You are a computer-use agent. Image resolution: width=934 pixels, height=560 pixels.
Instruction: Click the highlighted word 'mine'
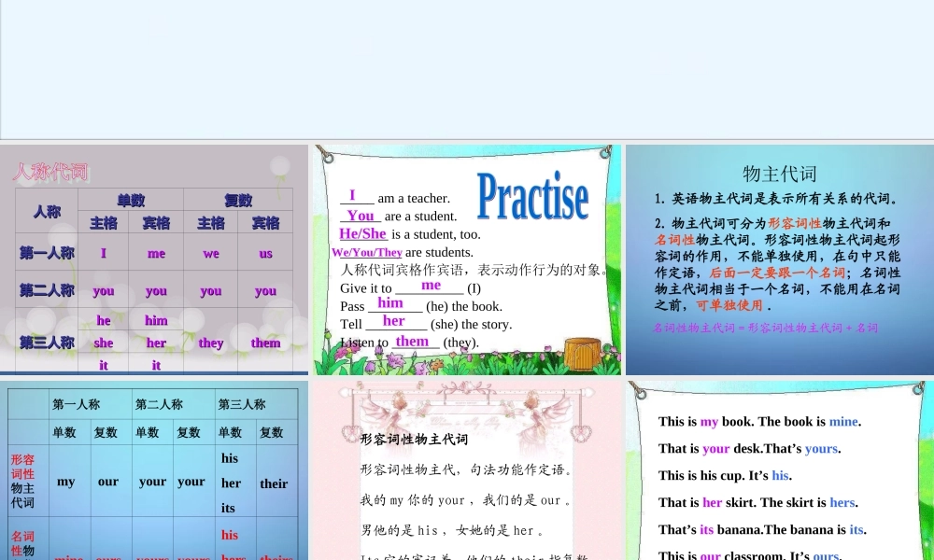click(842, 421)
